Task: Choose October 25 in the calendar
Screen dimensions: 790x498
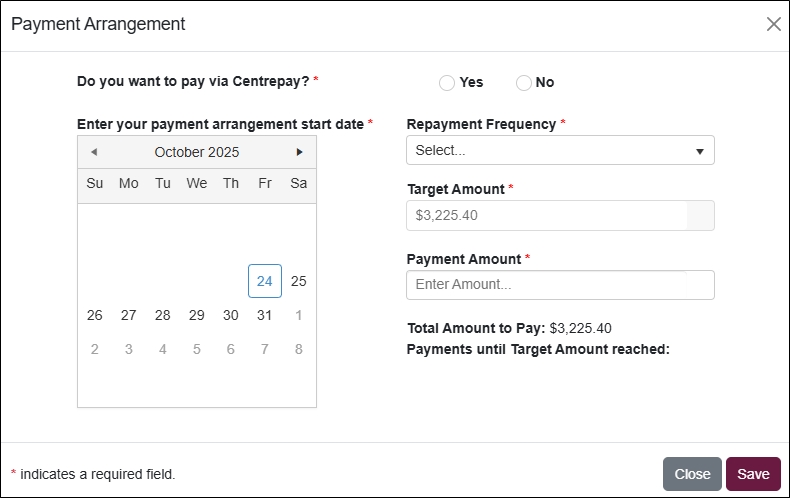Action: 298,281
